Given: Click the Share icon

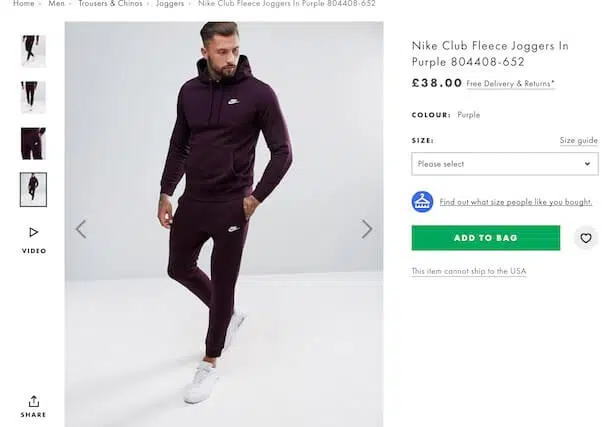Looking at the screenshot, I should coord(33,401).
